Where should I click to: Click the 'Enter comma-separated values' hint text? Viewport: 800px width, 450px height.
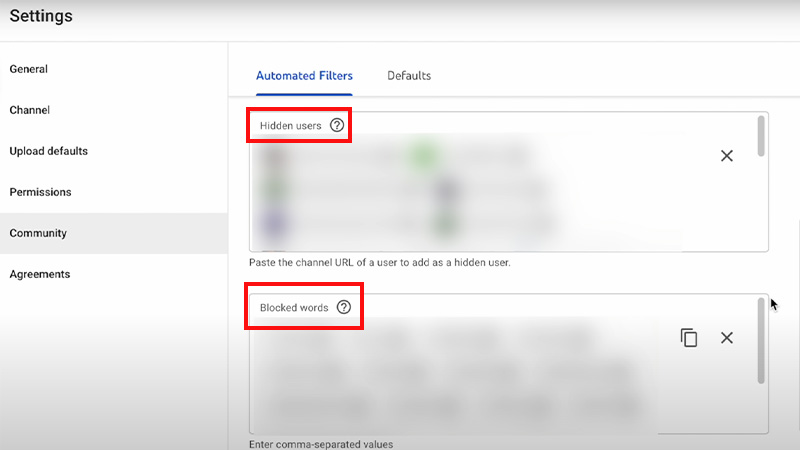pyautogui.click(x=321, y=444)
